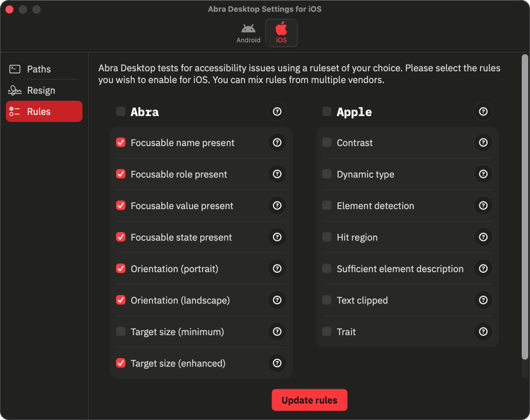530x420 pixels.
Task: Select the iOS tab
Action: point(281,32)
